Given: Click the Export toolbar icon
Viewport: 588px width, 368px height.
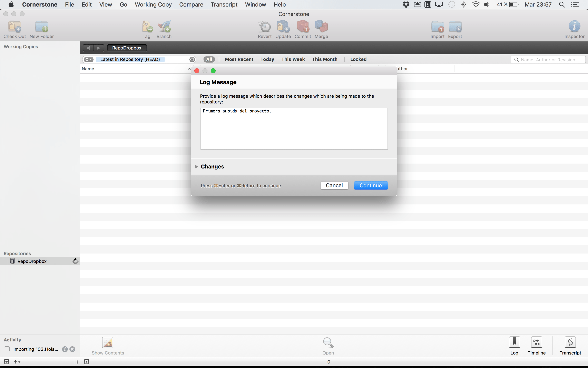Looking at the screenshot, I should tap(455, 27).
